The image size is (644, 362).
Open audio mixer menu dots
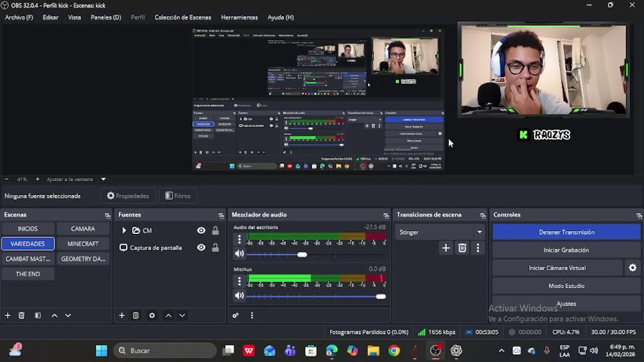click(x=252, y=315)
